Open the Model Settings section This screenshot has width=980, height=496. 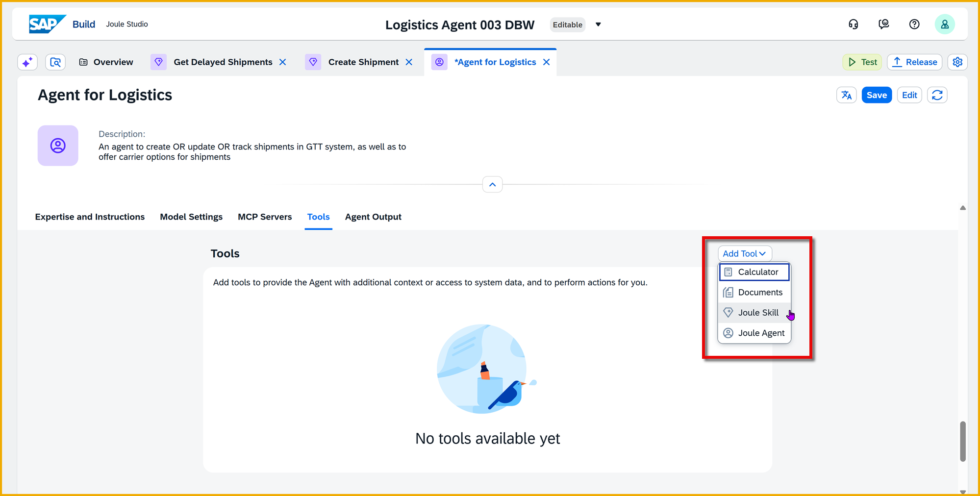pyautogui.click(x=191, y=217)
